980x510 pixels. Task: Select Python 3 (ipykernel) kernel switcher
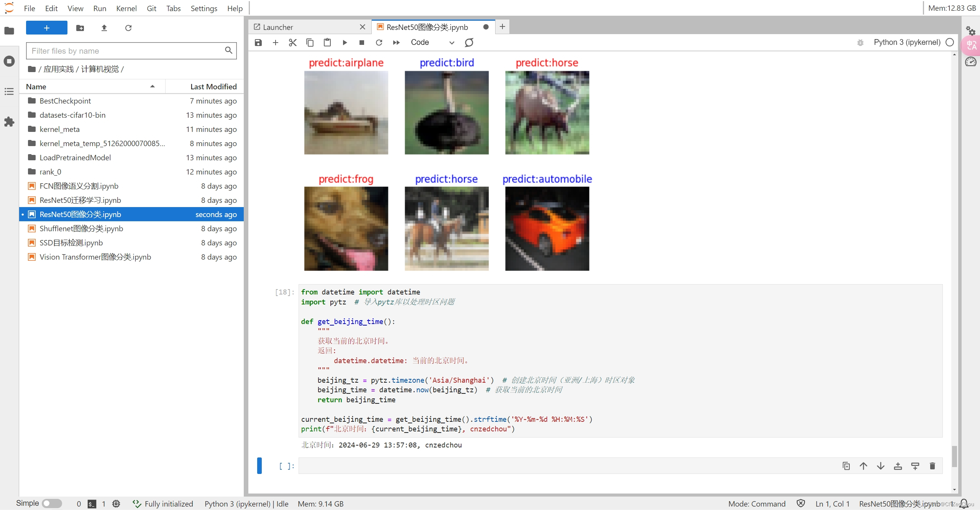coord(906,43)
